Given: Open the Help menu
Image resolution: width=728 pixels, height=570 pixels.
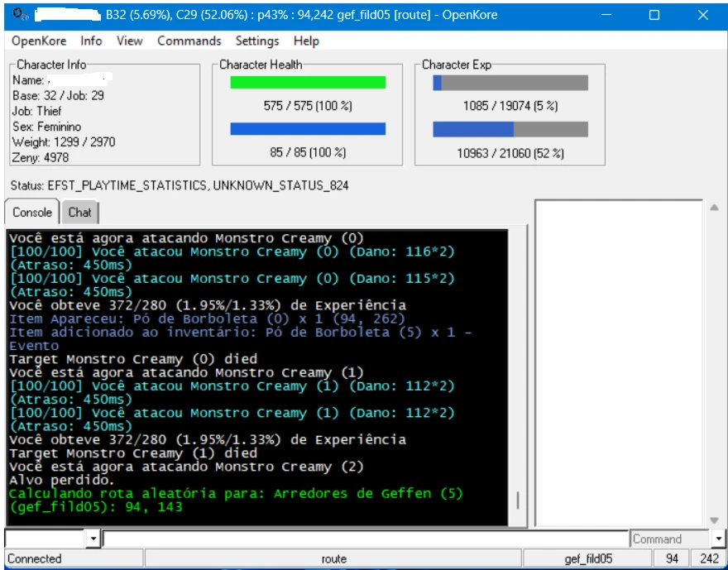Looking at the screenshot, I should [306, 41].
